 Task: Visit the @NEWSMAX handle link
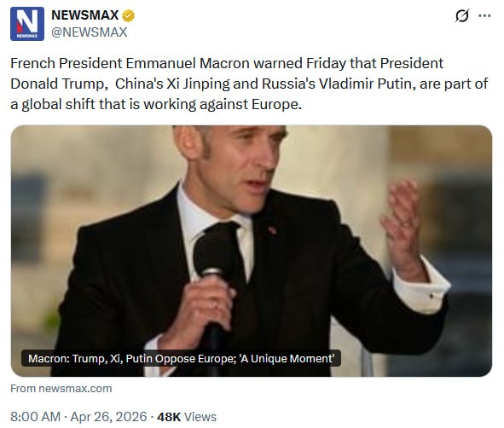click(x=89, y=32)
